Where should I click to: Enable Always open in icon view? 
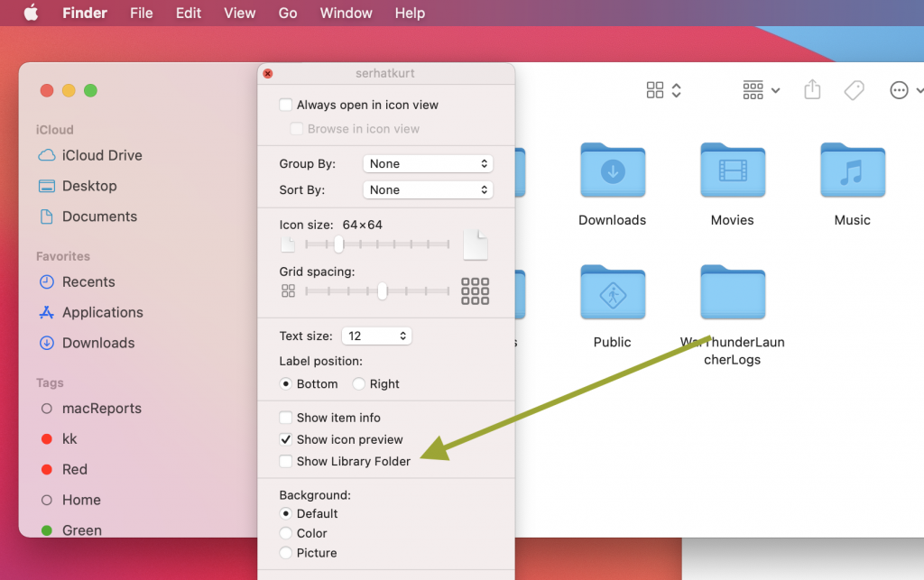(286, 105)
